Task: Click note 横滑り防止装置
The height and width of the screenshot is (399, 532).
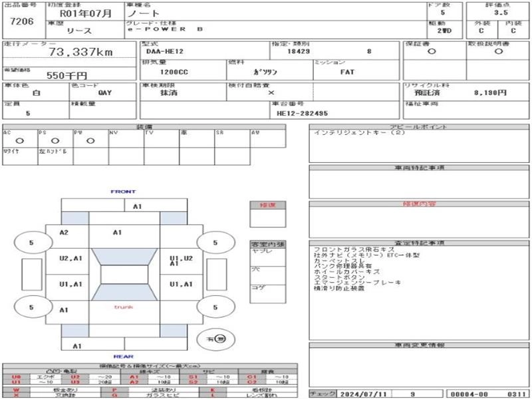Action: tap(339, 288)
